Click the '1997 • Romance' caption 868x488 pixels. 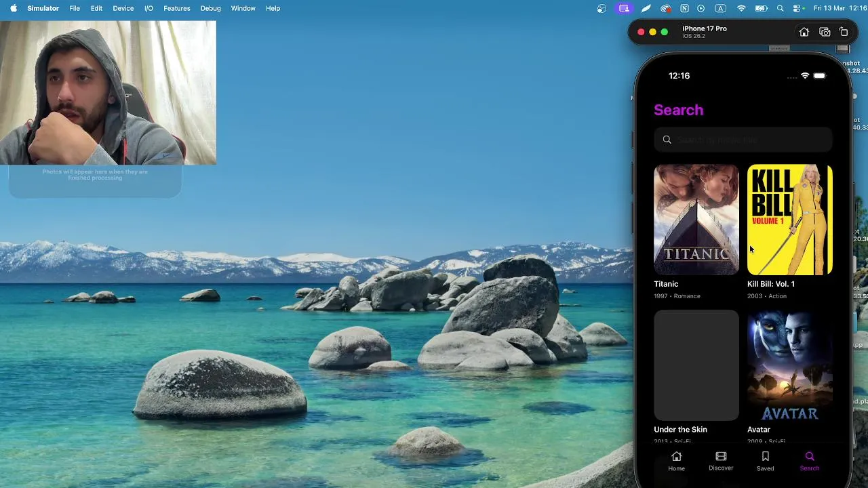click(677, 296)
